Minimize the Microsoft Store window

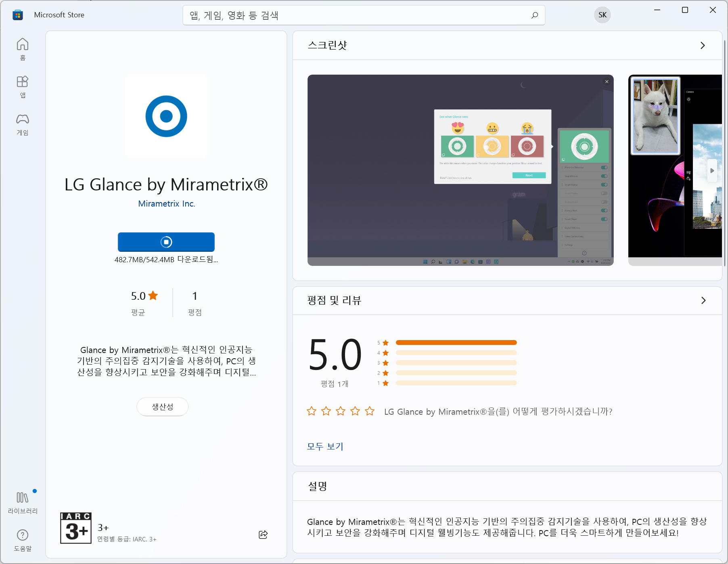coord(657,10)
